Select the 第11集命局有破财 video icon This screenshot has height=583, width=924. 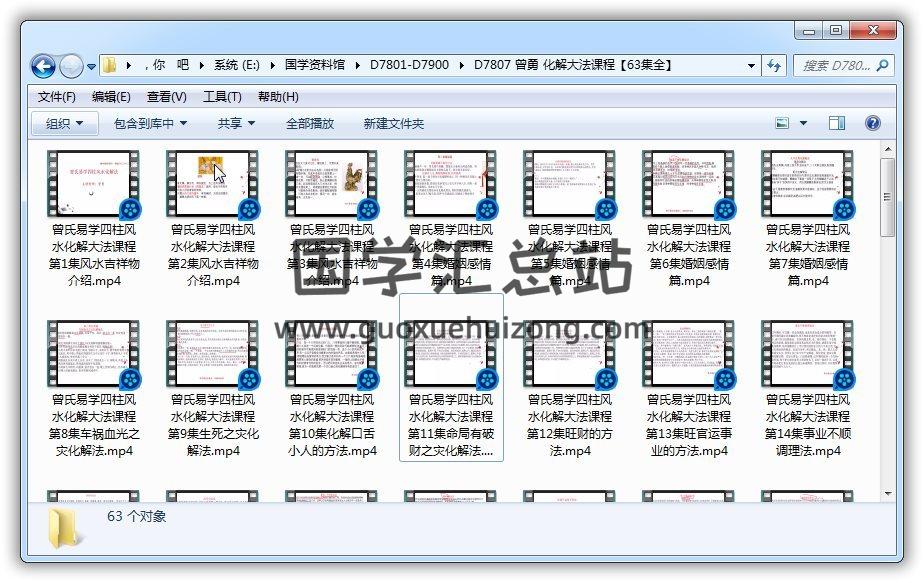(x=451, y=354)
